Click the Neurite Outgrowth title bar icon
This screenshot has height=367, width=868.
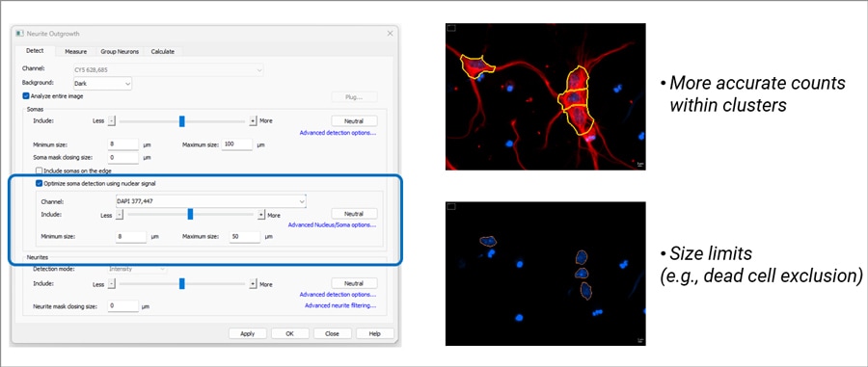20,34
